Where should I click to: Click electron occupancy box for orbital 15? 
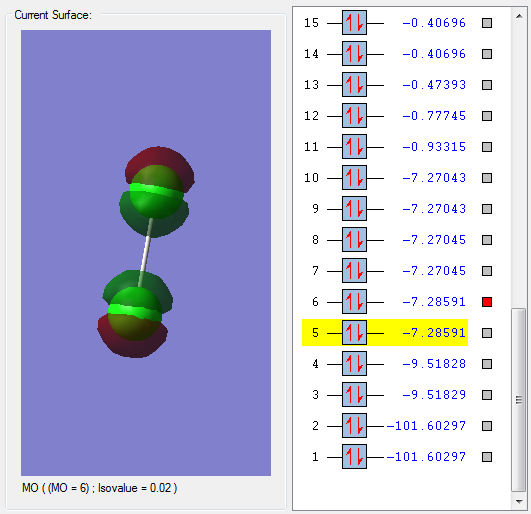(x=354, y=23)
